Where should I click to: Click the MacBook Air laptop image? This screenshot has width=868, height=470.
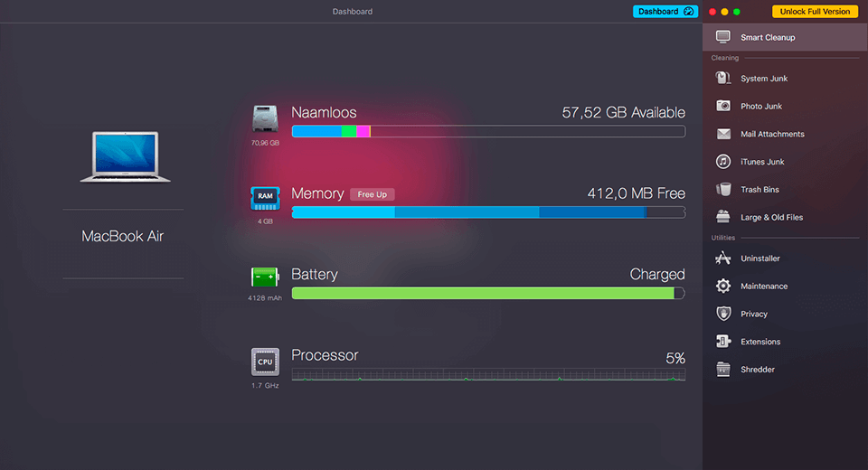125,156
